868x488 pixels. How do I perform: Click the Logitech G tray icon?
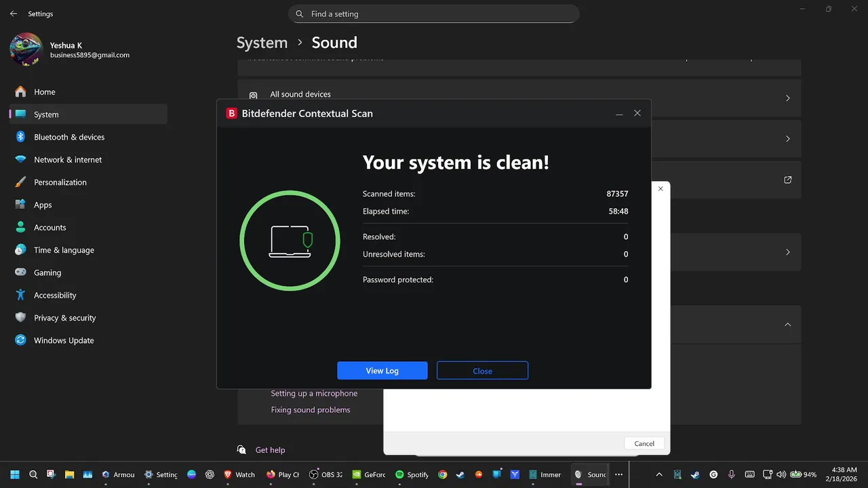tap(713, 474)
